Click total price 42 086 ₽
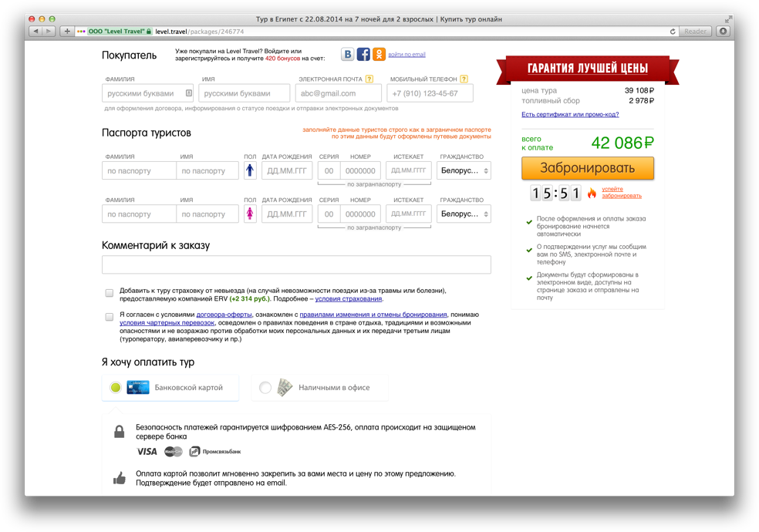Viewport: 759px width, 532px height. (x=622, y=143)
